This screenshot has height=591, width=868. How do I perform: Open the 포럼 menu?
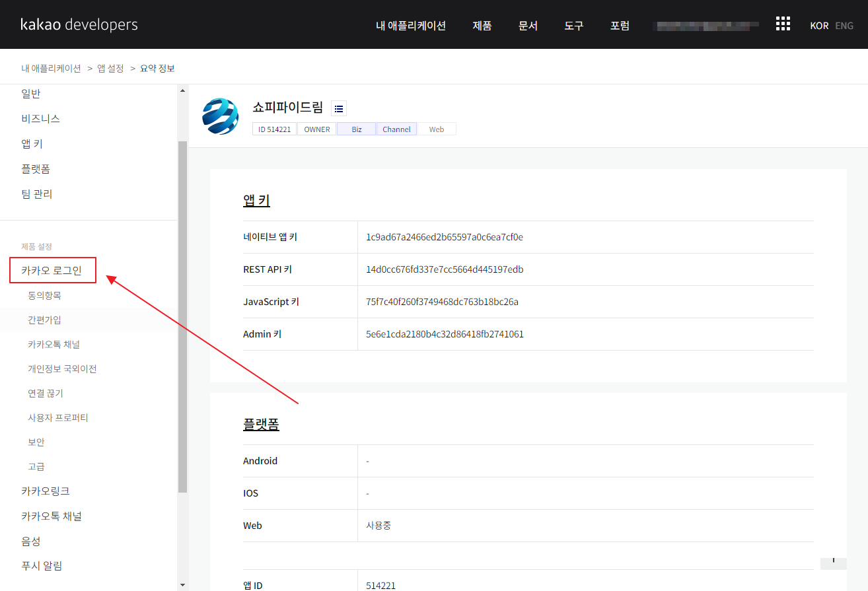tap(620, 26)
